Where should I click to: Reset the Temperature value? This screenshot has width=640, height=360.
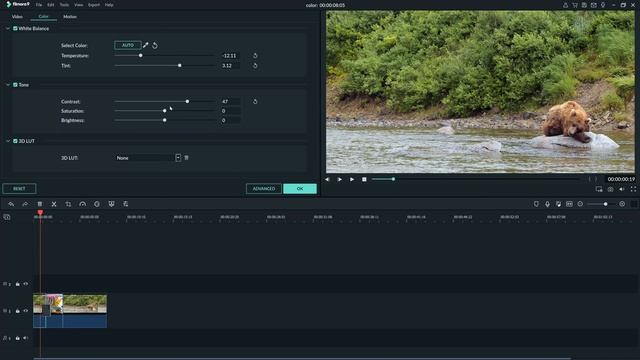[x=255, y=56]
